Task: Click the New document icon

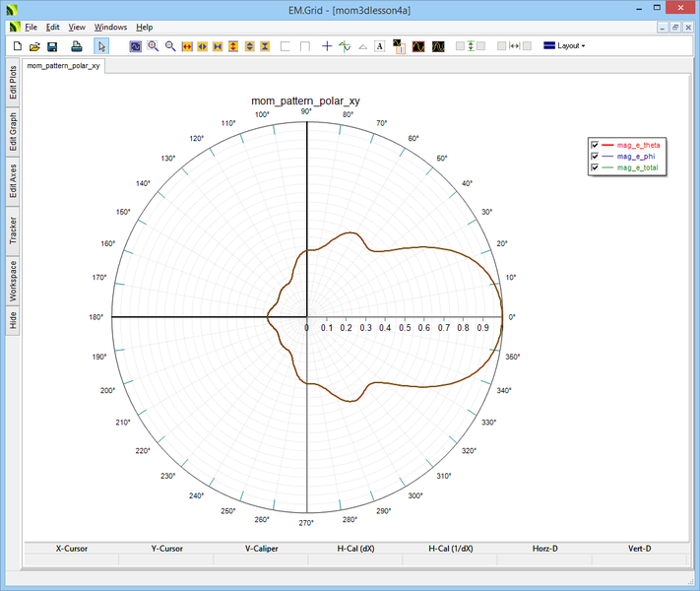Action: click(17, 46)
